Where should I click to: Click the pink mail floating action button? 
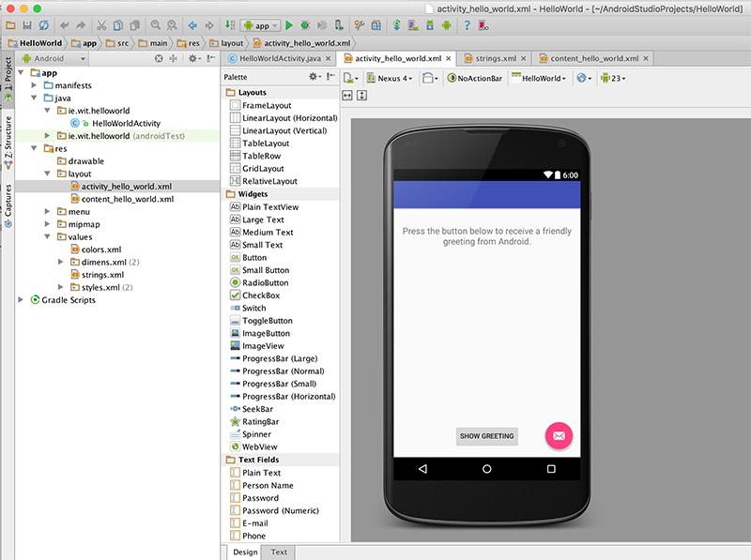click(x=559, y=435)
